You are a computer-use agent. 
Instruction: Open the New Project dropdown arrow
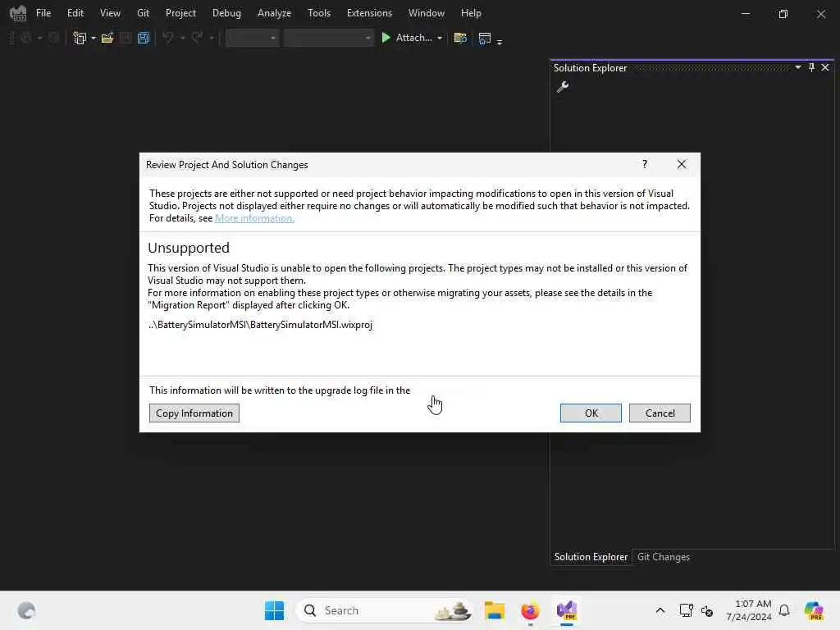click(94, 38)
